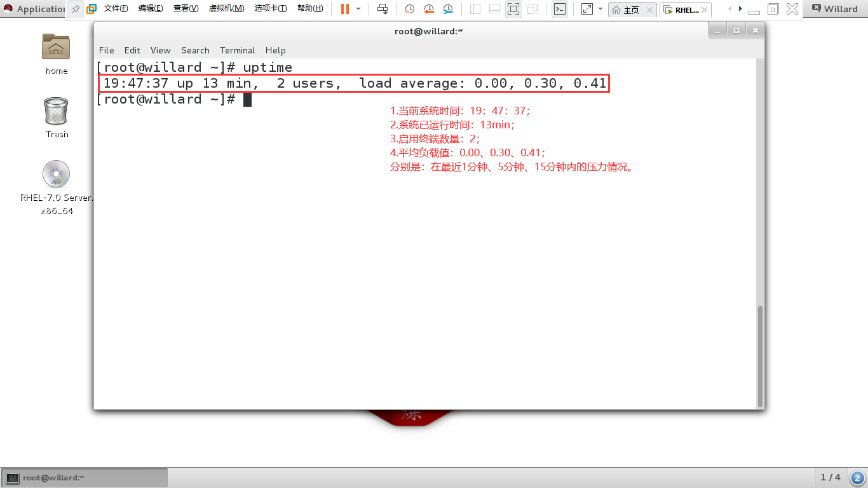Click Applications in the guest top bar

pyautogui.click(x=35, y=9)
